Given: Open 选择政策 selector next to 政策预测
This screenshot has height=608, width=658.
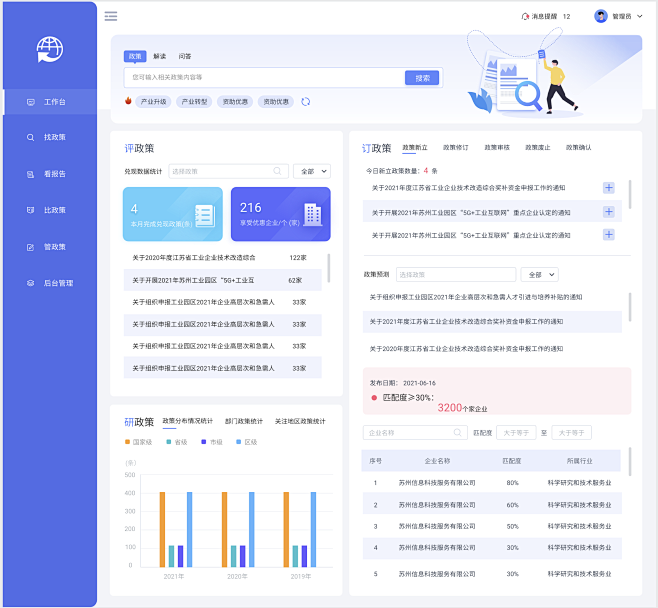Looking at the screenshot, I should (x=456, y=275).
